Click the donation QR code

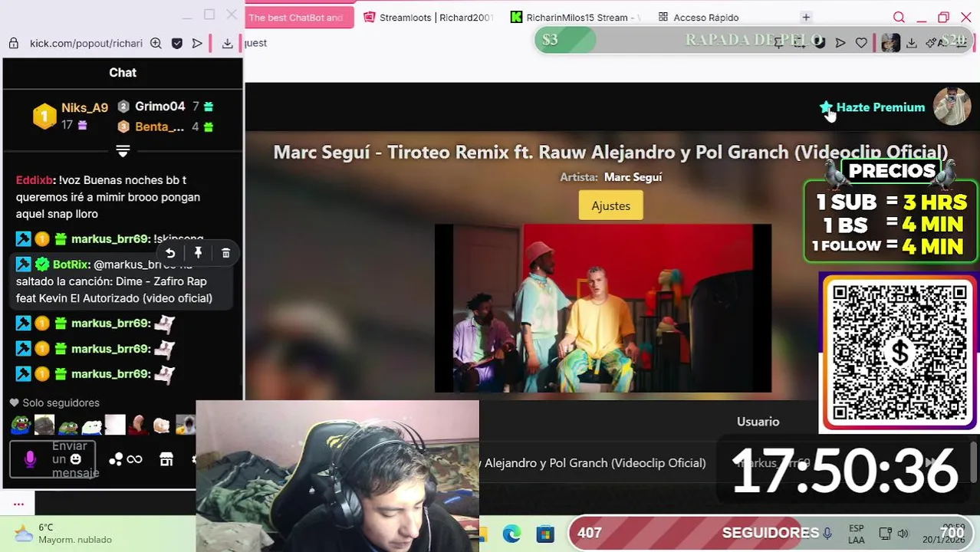[899, 353]
